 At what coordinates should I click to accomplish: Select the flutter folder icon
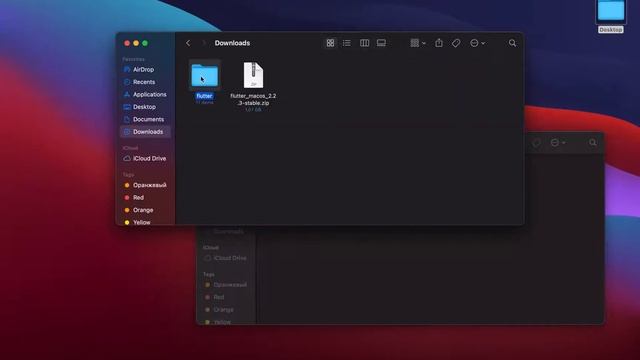click(204, 75)
